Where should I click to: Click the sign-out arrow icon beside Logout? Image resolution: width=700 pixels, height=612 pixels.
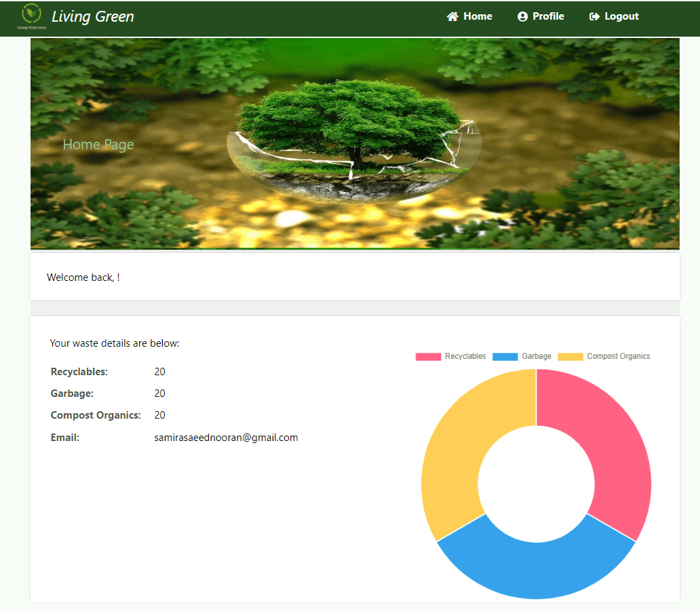[x=594, y=16]
